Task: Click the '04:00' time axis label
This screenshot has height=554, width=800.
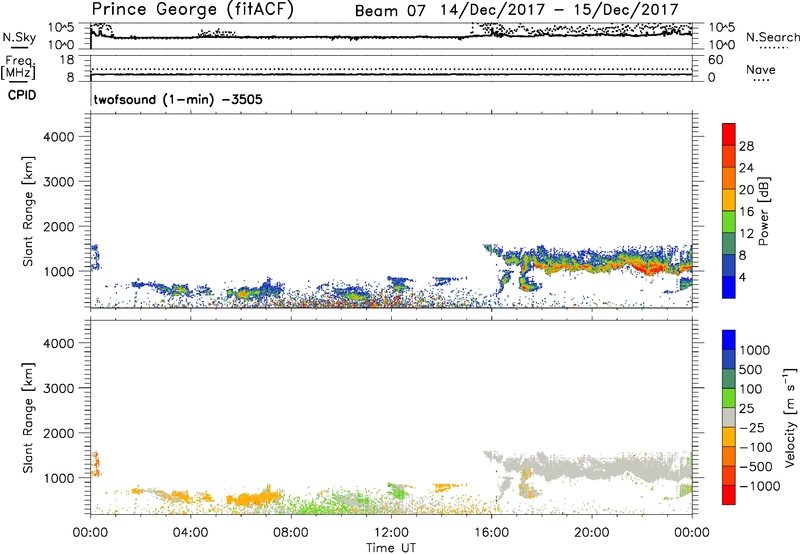Action: (190, 533)
